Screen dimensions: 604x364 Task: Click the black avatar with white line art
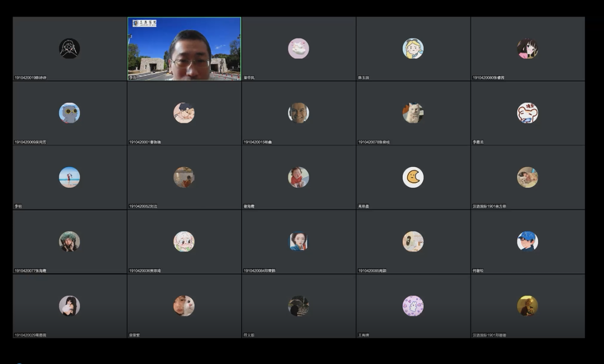(69, 49)
